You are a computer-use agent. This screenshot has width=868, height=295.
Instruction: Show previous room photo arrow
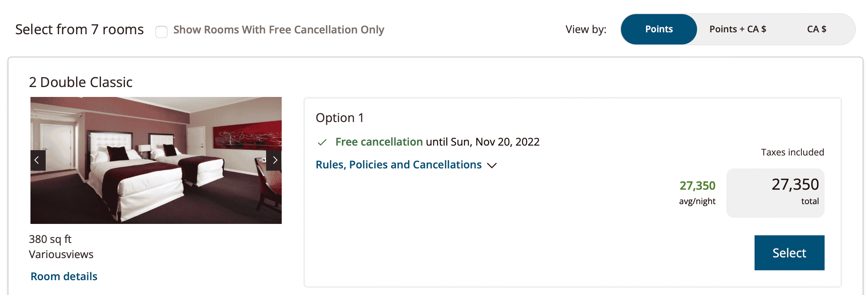pyautogui.click(x=38, y=160)
